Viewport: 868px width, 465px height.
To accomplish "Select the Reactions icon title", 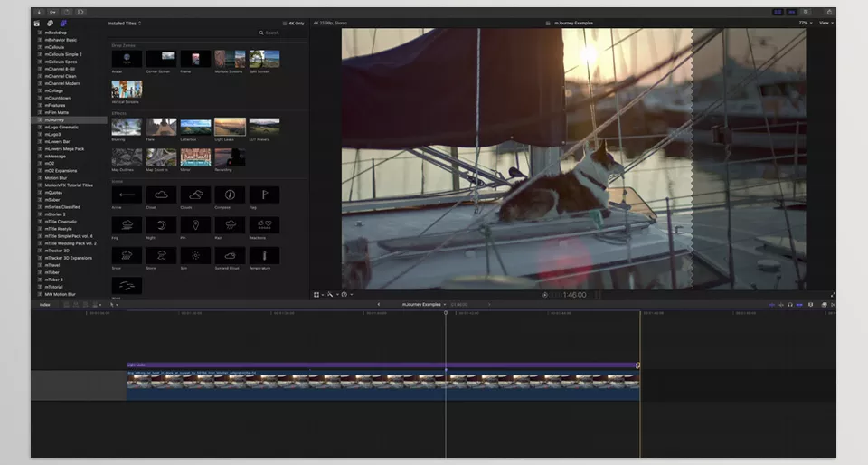I will tap(264, 224).
